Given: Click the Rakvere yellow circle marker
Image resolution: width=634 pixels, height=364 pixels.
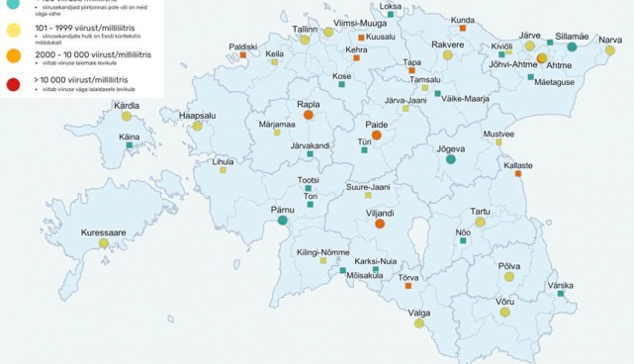Looking at the screenshot, I should click(x=448, y=55).
